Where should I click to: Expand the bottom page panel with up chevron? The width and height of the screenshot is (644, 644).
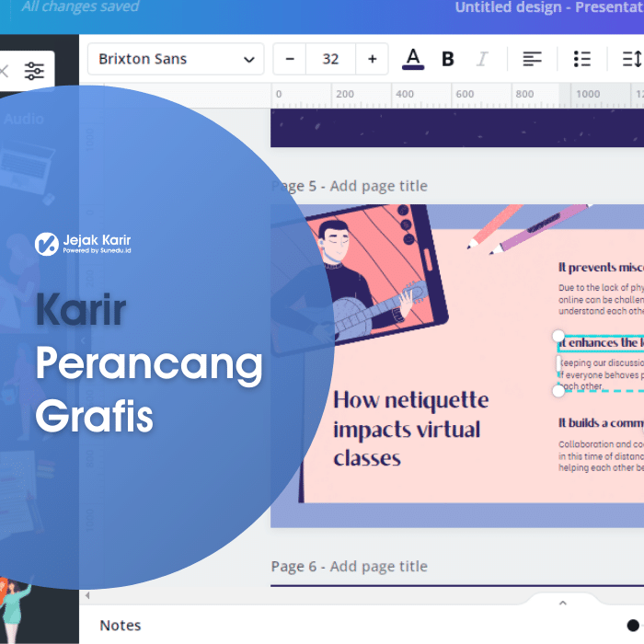563,603
